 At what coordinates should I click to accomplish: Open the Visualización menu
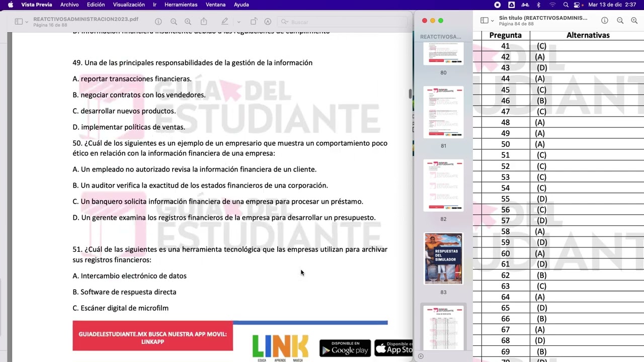coord(129,5)
